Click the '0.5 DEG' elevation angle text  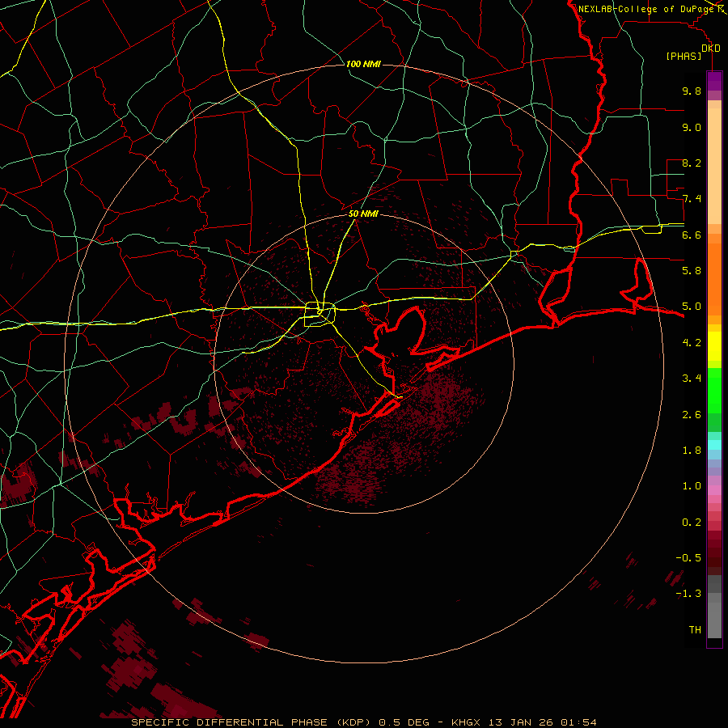[x=404, y=722]
